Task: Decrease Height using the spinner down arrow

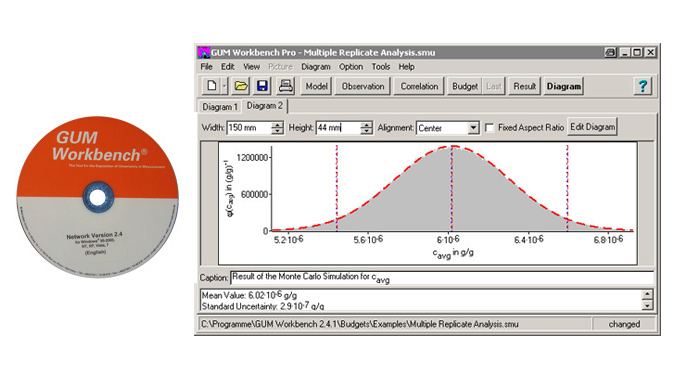Action: [x=366, y=131]
